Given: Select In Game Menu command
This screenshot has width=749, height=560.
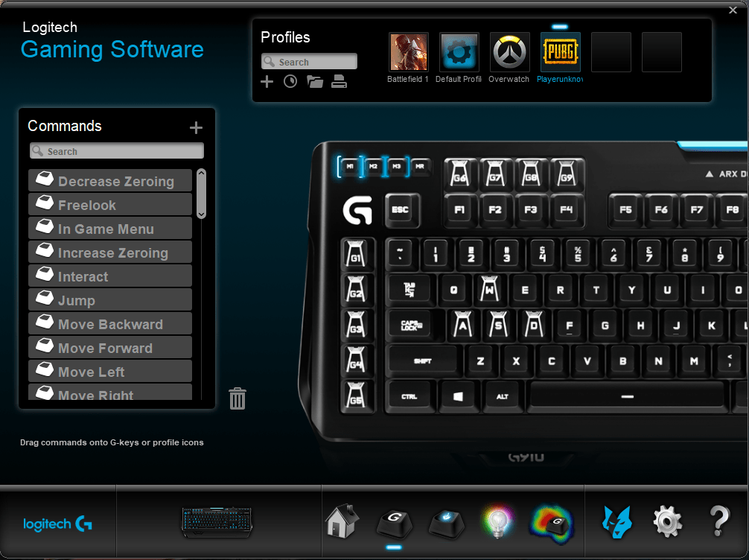Looking at the screenshot, I should [x=110, y=229].
